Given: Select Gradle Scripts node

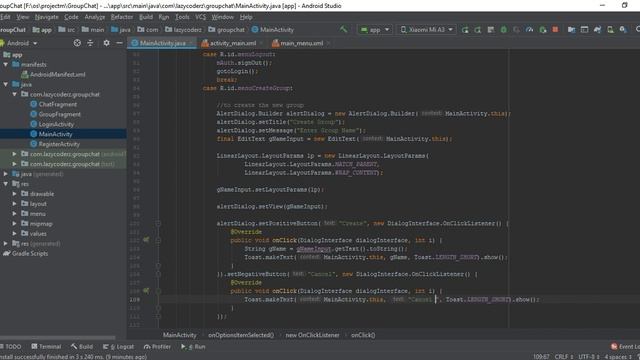Looking at the screenshot, I should [30, 253].
